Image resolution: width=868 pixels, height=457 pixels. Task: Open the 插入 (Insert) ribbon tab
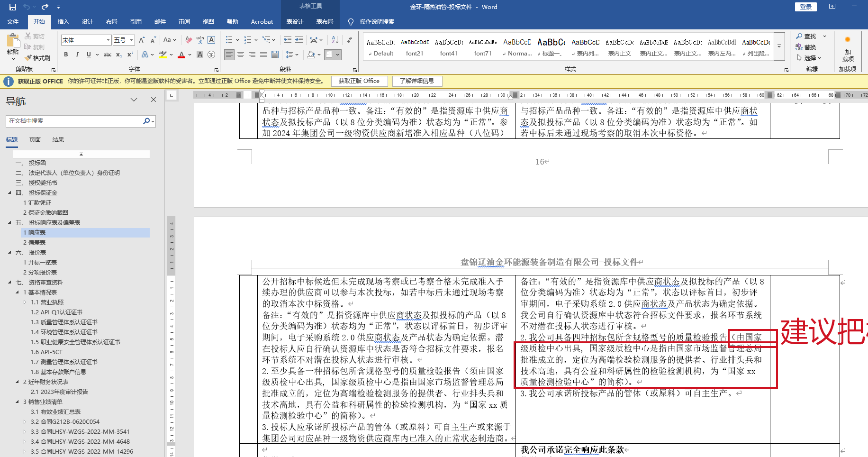pyautogui.click(x=63, y=22)
